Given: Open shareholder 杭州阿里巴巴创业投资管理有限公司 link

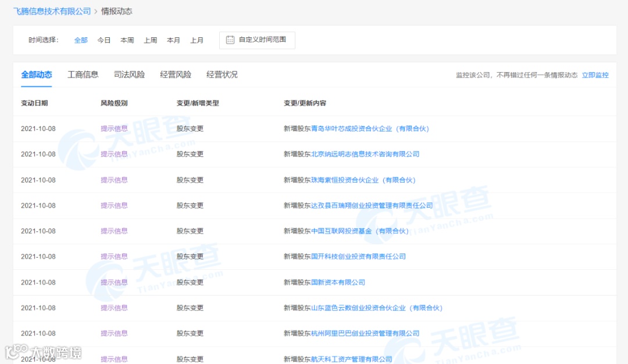Looking at the screenshot, I should [x=365, y=333].
